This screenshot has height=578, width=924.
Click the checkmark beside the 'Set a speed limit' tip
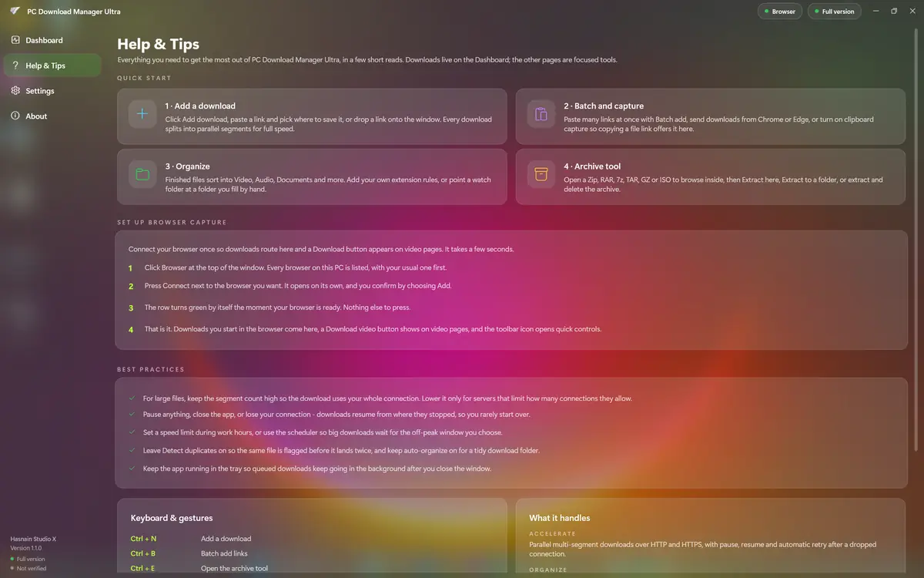(x=132, y=432)
